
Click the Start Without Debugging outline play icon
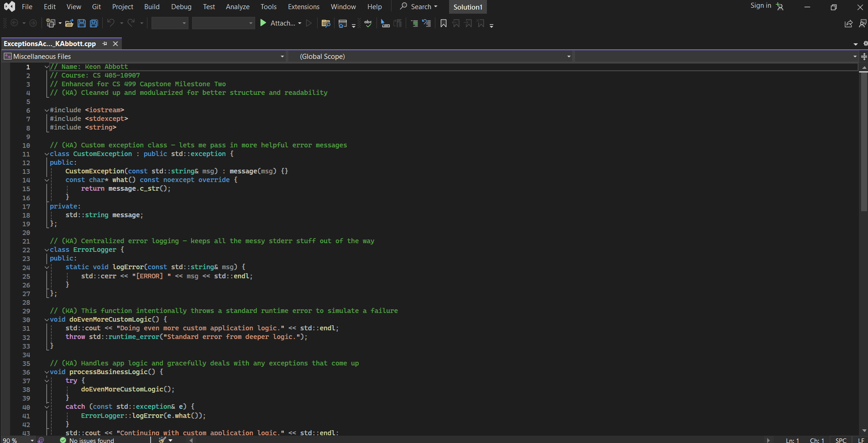pyautogui.click(x=309, y=23)
